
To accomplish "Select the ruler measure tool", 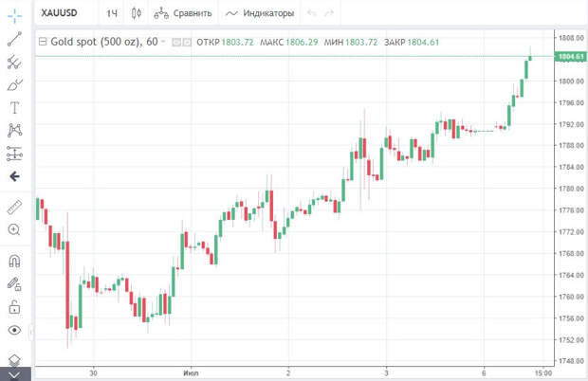I will pyautogui.click(x=14, y=207).
